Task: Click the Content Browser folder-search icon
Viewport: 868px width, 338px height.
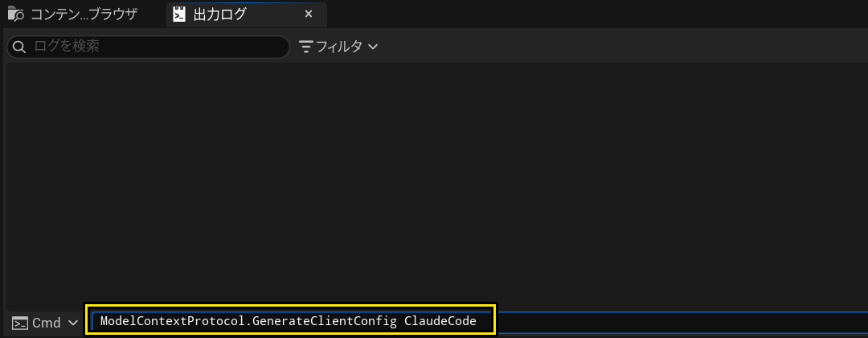Action: (x=16, y=14)
